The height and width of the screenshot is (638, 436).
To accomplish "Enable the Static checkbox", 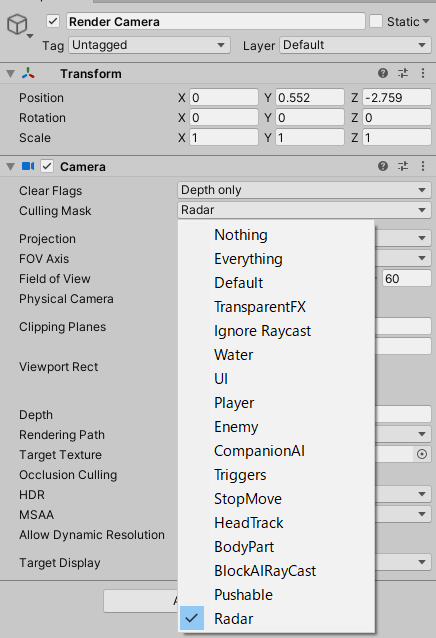I will (376, 21).
